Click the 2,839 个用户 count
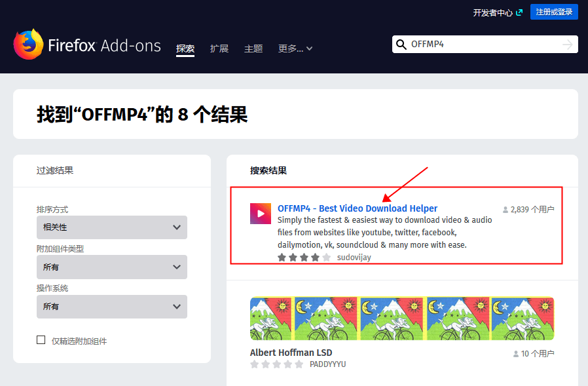Screen dimensions: 588x386 point(532,210)
